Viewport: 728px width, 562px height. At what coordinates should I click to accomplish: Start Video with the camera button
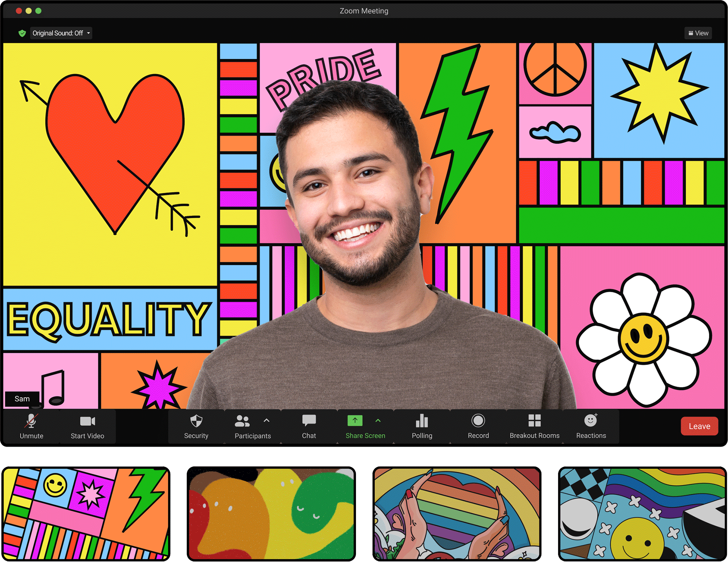[x=87, y=426]
